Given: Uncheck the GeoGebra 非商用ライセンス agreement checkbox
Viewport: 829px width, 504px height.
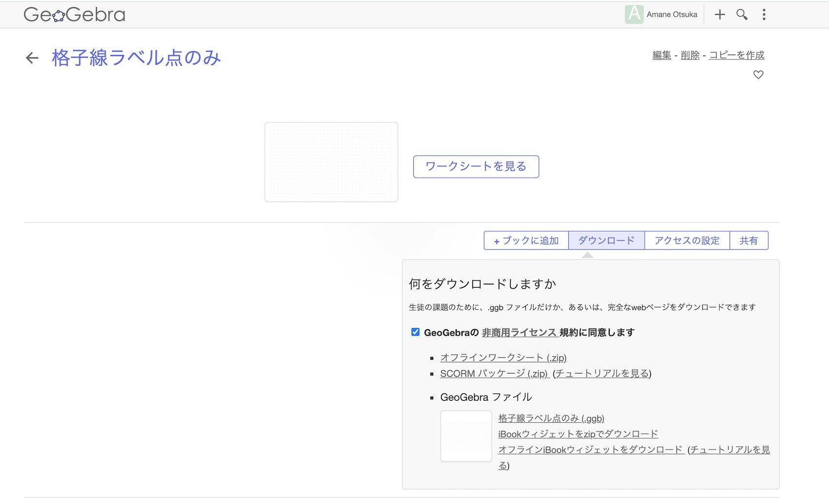Looking at the screenshot, I should [415, 332].
